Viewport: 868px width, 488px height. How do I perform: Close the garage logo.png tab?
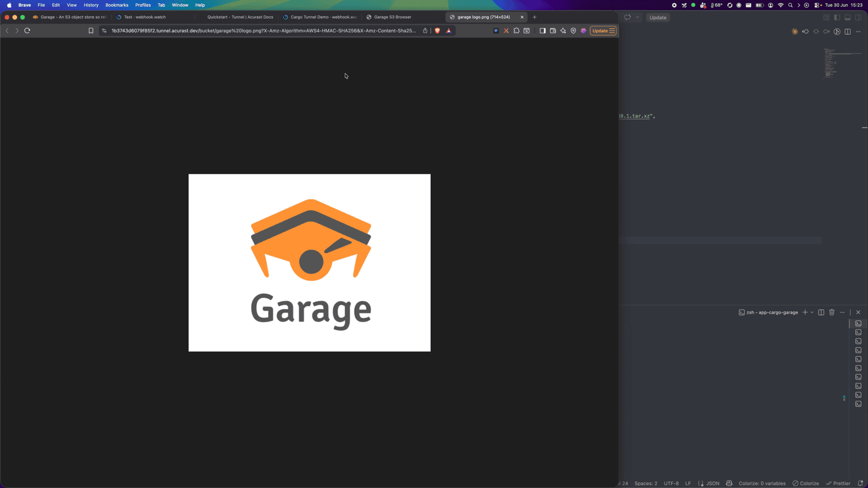click(522, 17)
